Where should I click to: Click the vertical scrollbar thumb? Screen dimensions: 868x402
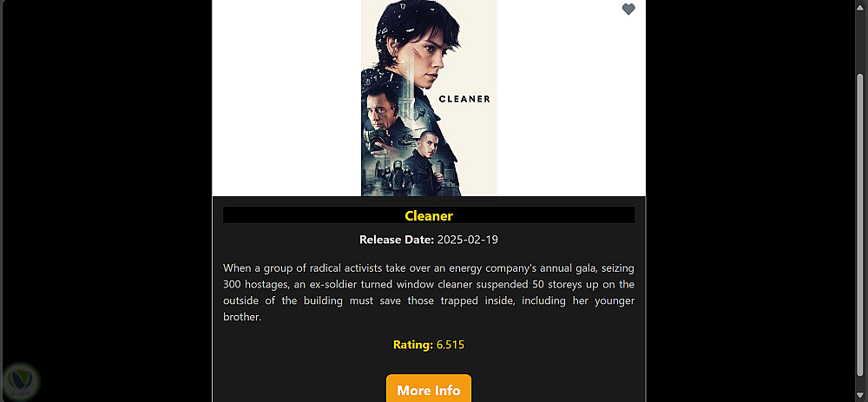(860, 226)
